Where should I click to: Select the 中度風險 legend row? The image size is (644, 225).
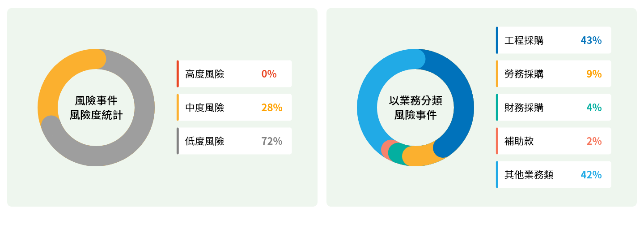pos(234,108)
